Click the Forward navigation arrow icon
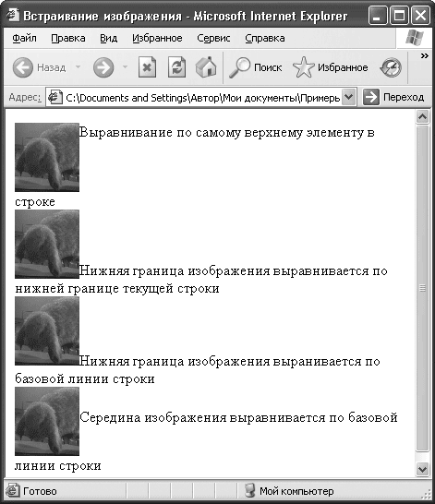This screenshot has width=435, height=504. tap(103, 67)
